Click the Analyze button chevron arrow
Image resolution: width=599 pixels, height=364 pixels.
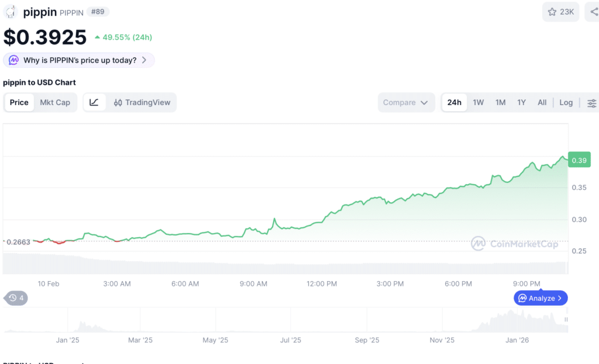[x=559, y=298]
